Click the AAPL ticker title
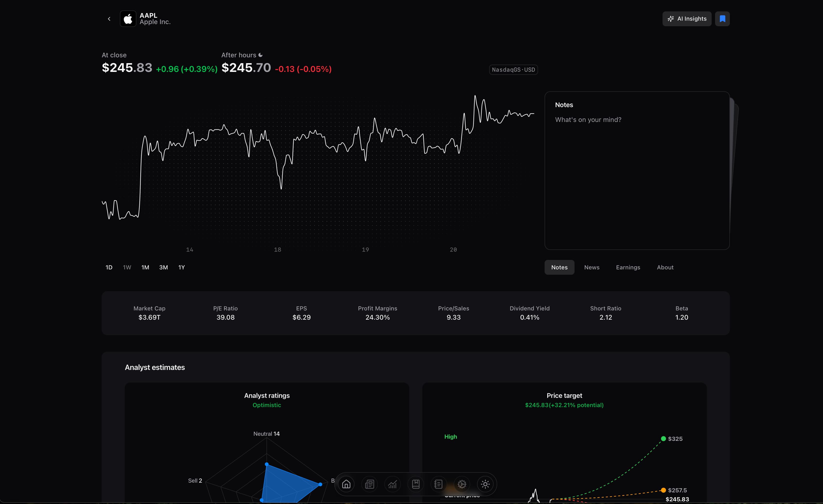Image resolution: width=823 pixels, height=504 pixels. click(148, 15)
